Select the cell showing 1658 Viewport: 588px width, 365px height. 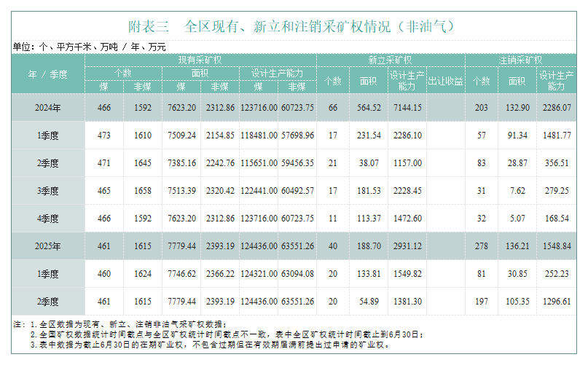pyautogui.click(x=142, y=191)
